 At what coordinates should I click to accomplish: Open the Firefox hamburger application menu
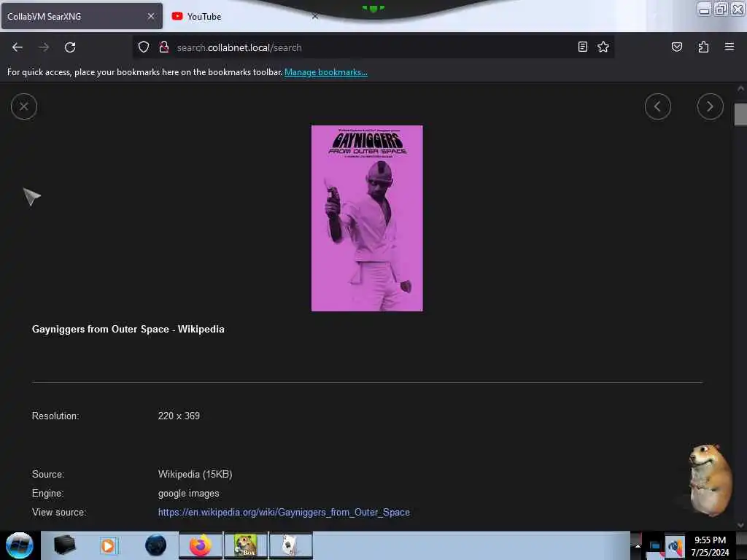[x=729, y=47]
